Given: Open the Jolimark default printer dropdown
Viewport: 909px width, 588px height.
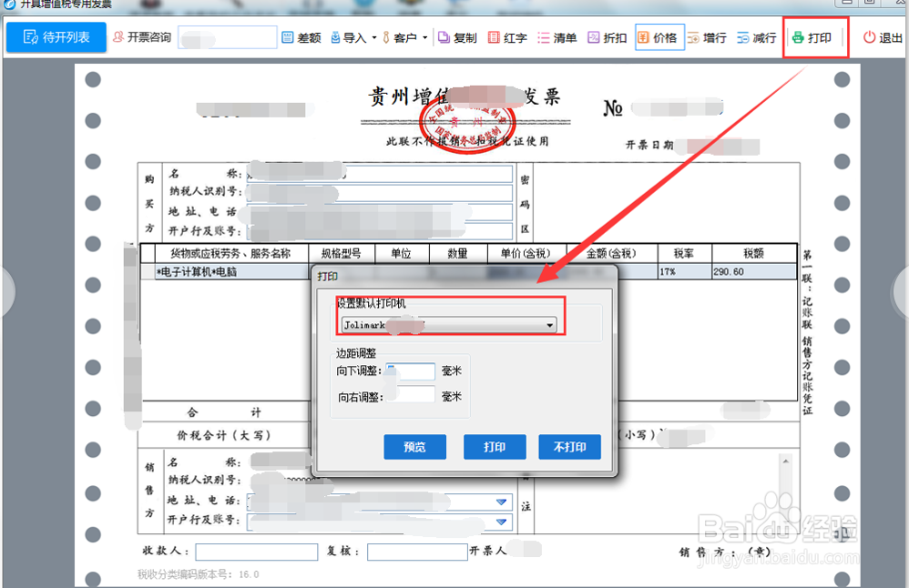Looking at the screenshot, I should coord(449,325).
